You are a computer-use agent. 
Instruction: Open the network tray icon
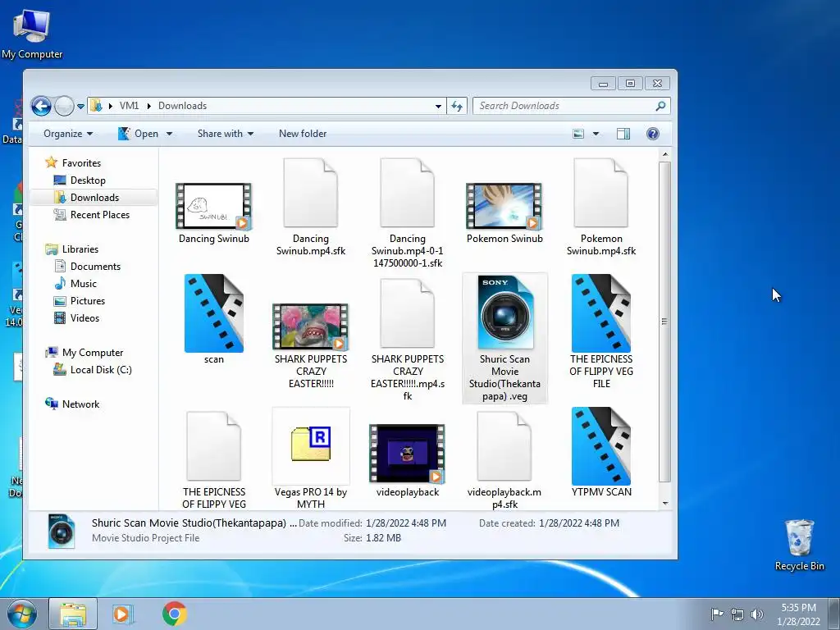coord(737,614)
